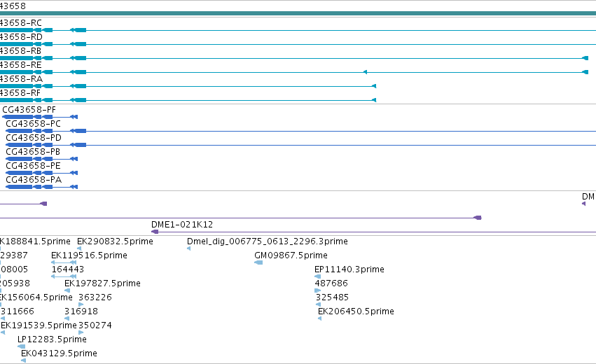
Task: Click the CDS glyph under CG43658-PB
Action: pos(42,159)
